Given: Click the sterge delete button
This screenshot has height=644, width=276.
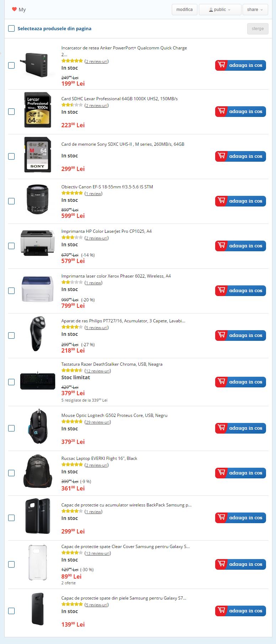Looking at the screenshot, I should 258,29.
